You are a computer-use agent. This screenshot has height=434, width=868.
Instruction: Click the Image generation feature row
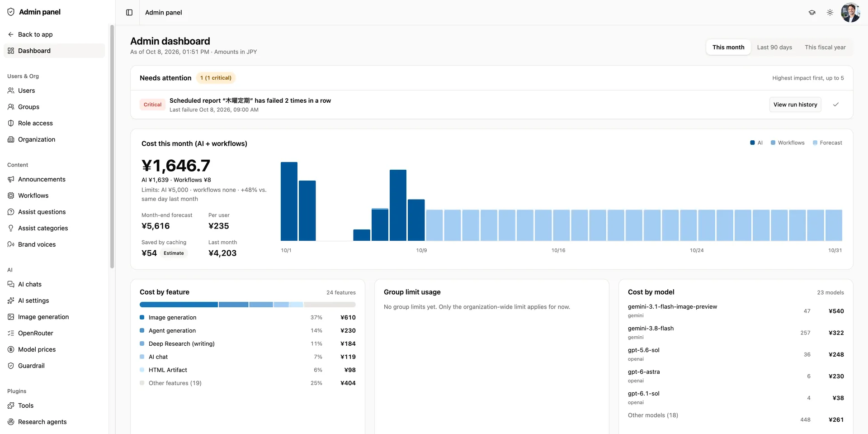point(248,318)
